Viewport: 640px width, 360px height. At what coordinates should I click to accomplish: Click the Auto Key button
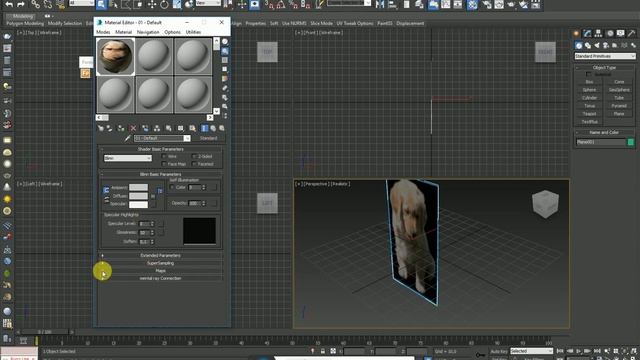tap(498, 351)
